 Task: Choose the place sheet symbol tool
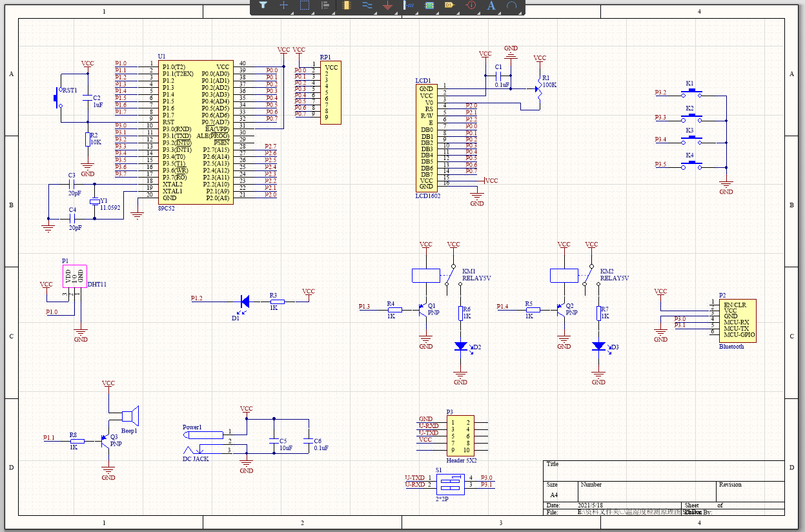click(429, 5)
